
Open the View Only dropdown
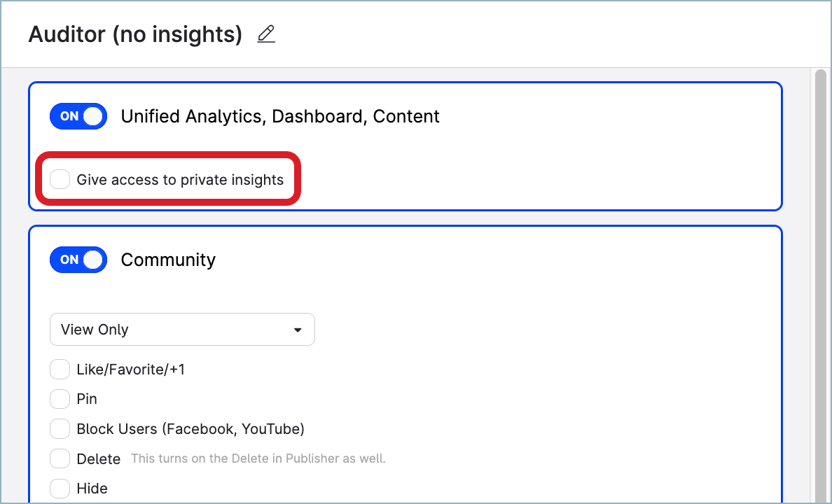click(x=182, y=329)
